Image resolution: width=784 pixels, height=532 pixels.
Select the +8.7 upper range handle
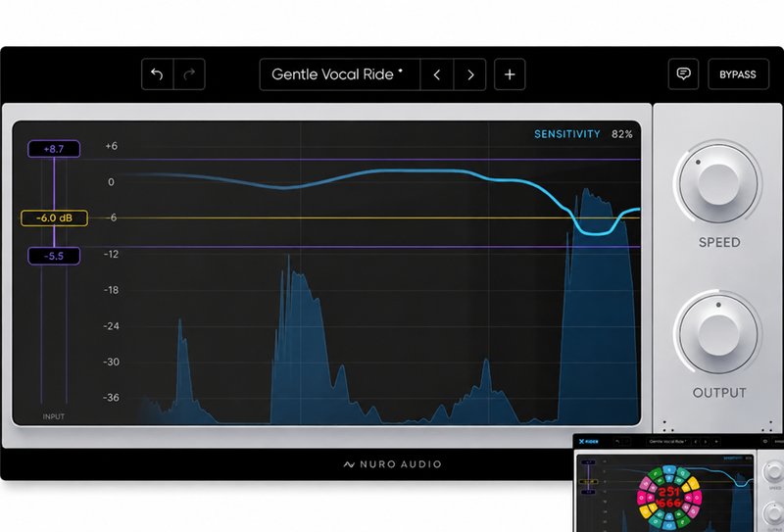coord(54,149)
